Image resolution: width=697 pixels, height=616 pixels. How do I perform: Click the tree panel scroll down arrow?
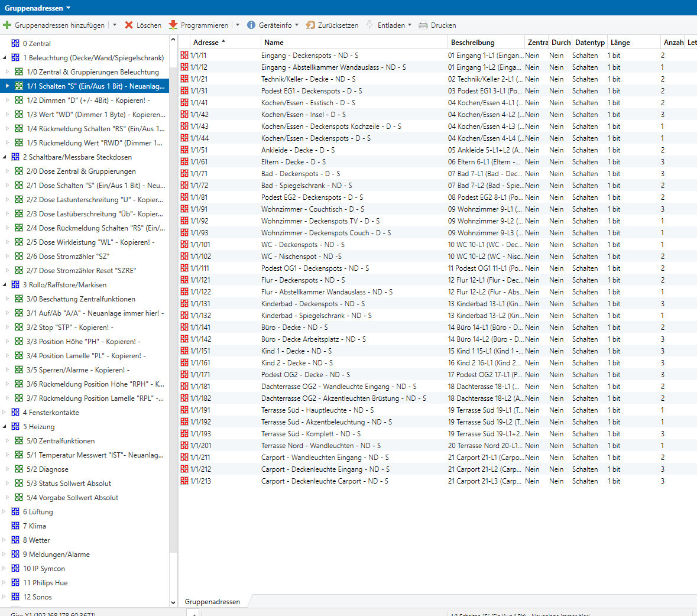coord(173,602)
